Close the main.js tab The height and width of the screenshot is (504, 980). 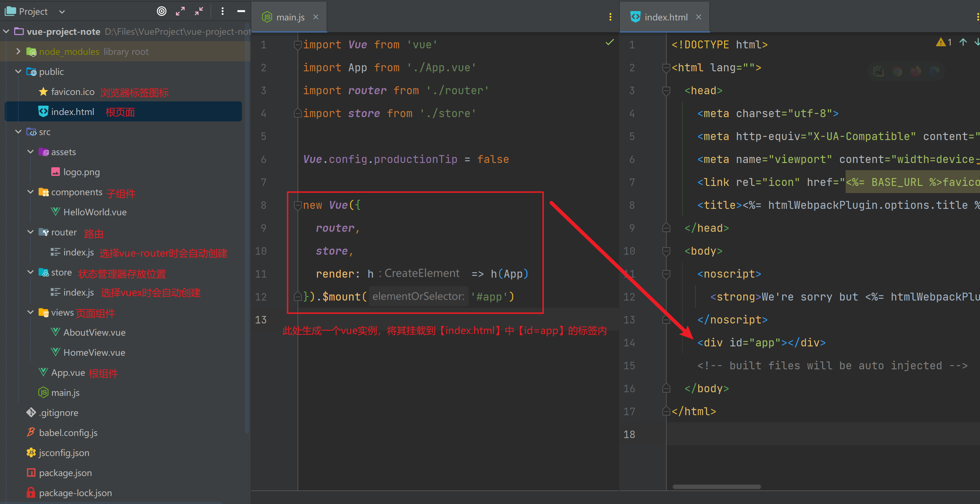[316, 17]
